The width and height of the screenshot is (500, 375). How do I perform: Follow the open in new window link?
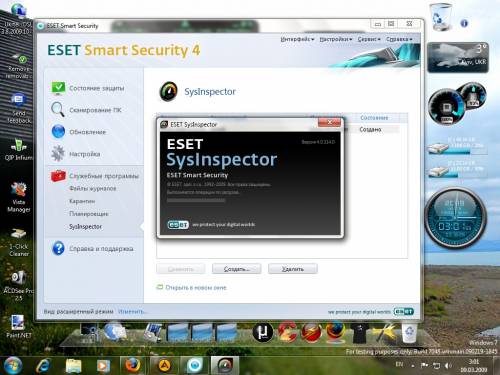tap(196, 287)
